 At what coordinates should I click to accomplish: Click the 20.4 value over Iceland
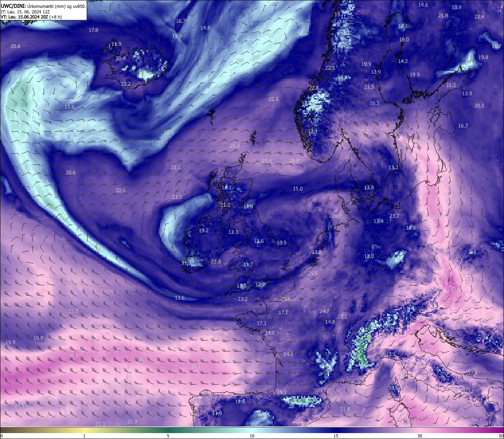[120, 59]
